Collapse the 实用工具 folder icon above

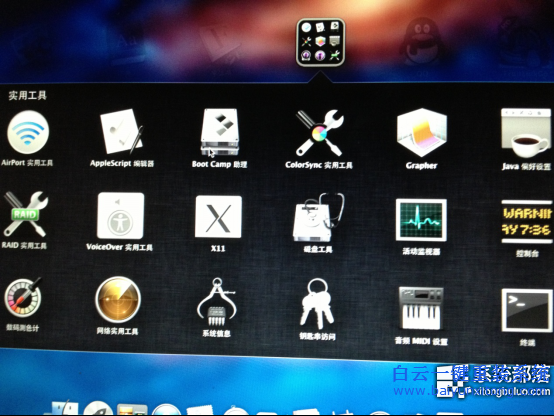tap(320, 42)
